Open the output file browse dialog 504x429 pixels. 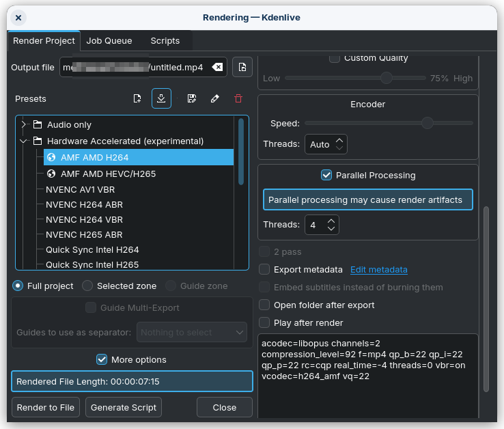[x=242, y=67]
